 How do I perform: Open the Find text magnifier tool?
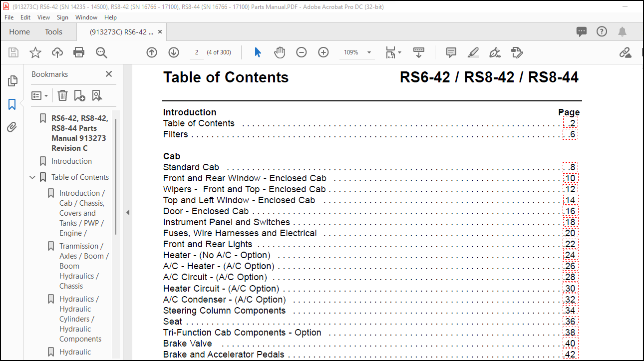[101, 52]
